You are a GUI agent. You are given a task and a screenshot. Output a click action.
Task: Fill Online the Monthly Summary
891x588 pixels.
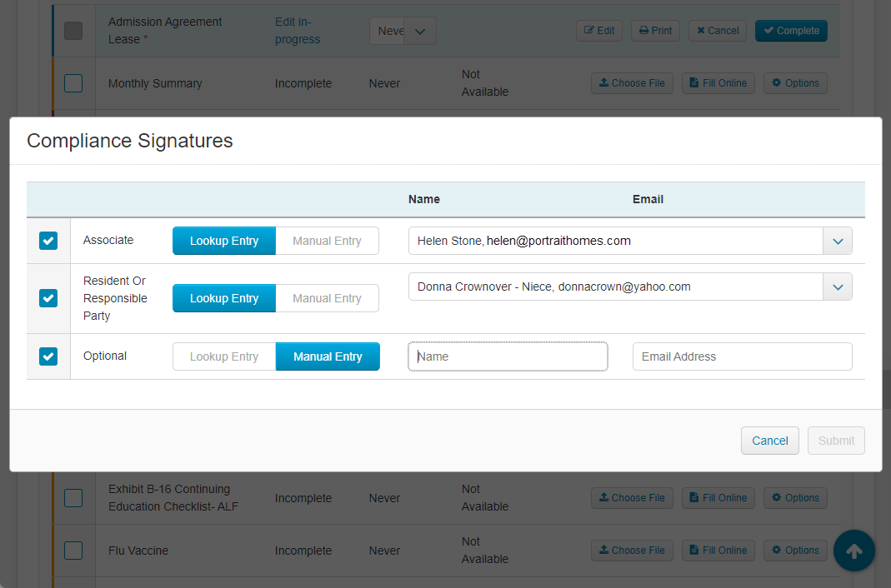tap(718, 82)
